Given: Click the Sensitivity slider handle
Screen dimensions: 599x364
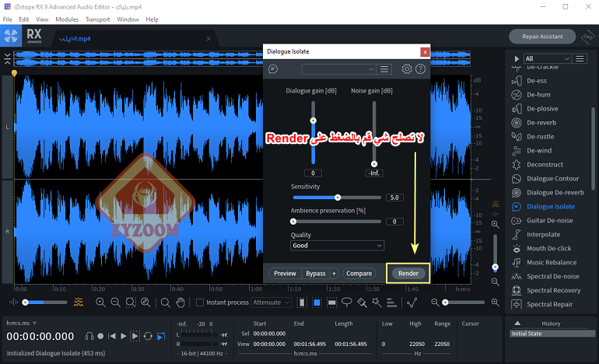Looking at the screenshot, I should pyautogui.click(x=338, y=198).
